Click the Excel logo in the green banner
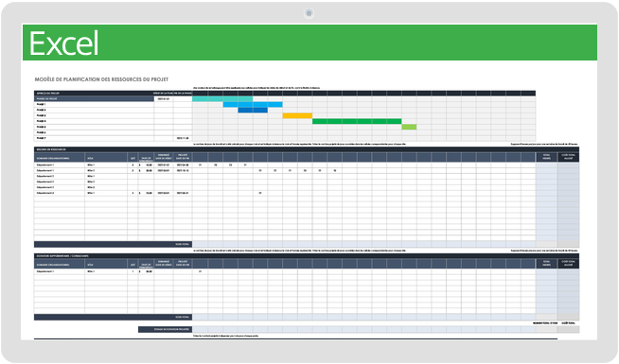This screenshot has width=619, height=364. coord(63,43)
